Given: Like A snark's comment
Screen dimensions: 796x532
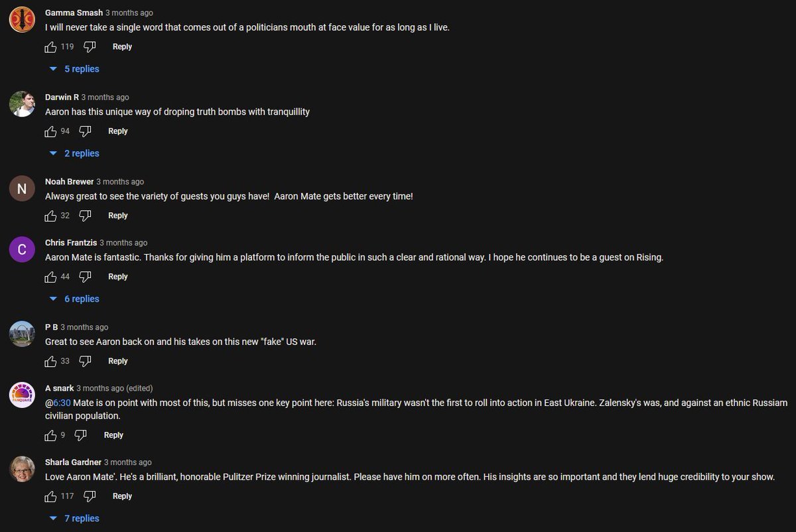Looking at the screenshot, I should click(51, 435).
